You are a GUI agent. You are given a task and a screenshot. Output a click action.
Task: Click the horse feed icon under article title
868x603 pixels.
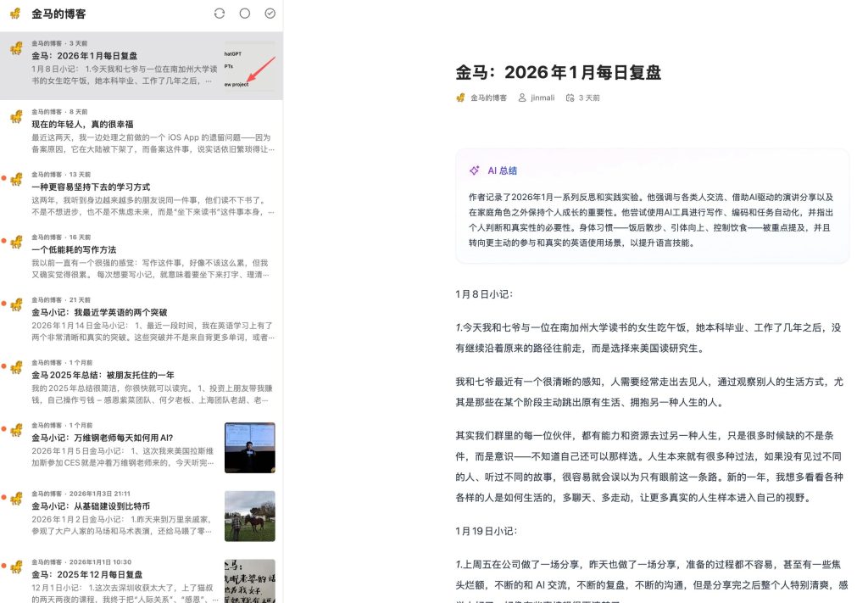pos(460,98)
